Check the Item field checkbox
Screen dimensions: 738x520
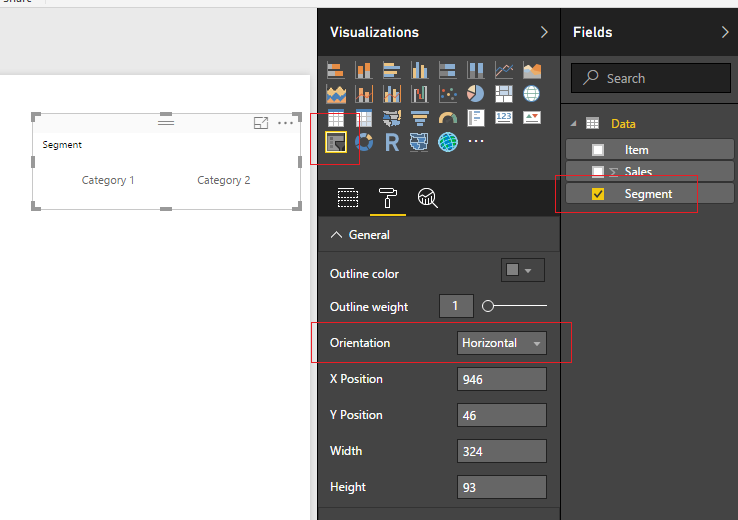(598, 150)
